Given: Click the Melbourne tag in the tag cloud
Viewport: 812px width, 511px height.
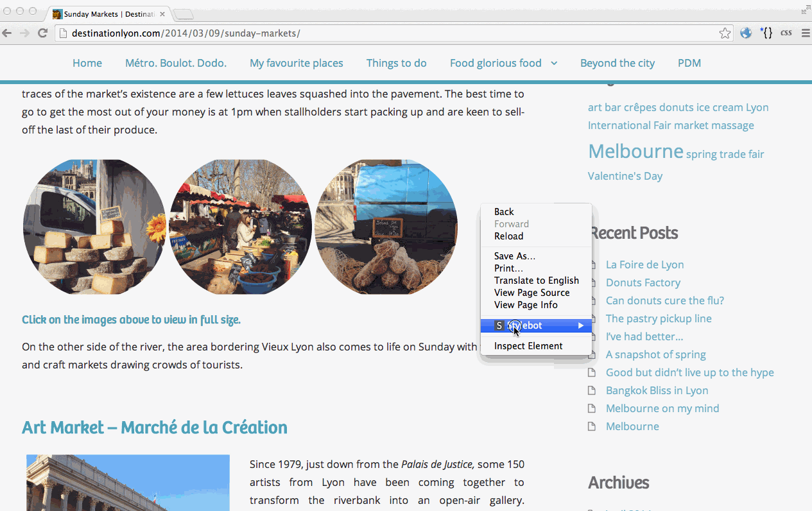Looking at the screenshot, I should [x=635, y=152].
